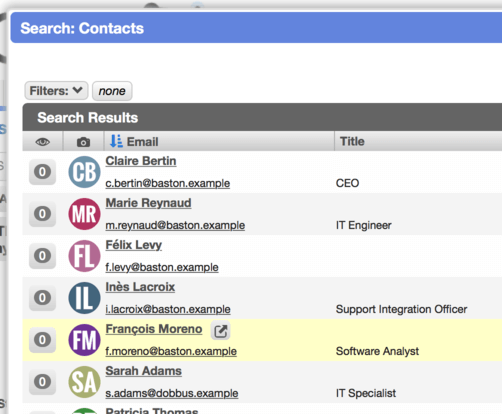The image size is (502, 414).
Task: Click the f.levy@baston.example email link
Action: pyautogui.click(x=162, y=267)
